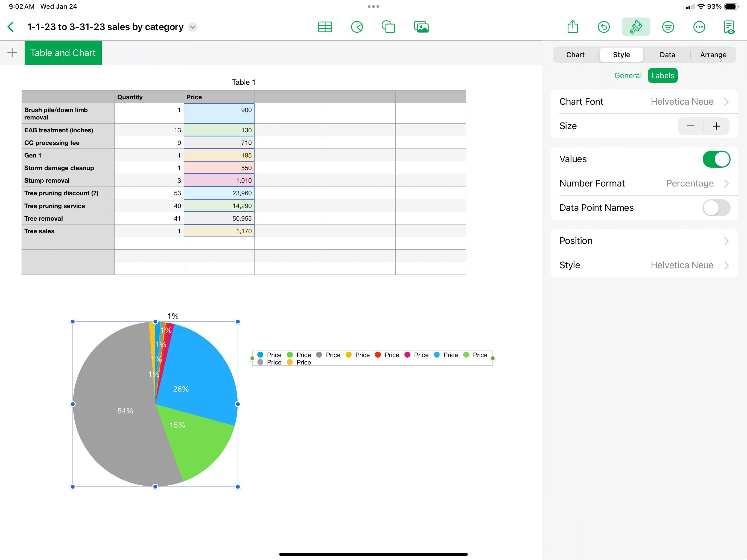This screenshot has width=747, height=560.
Task: Open the table insertion menu
Action: click(325, 27)
